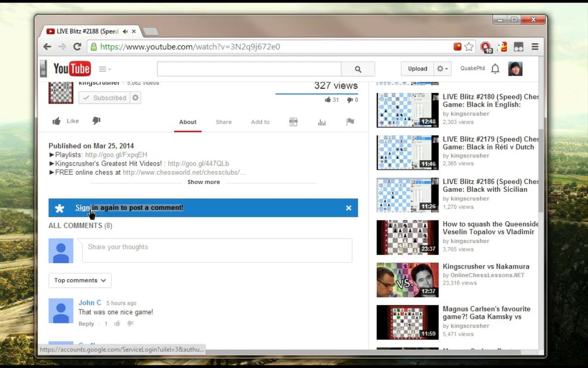
Task: Open the LIVE Blitz #2180 video thumbnail
Action: 407,110
